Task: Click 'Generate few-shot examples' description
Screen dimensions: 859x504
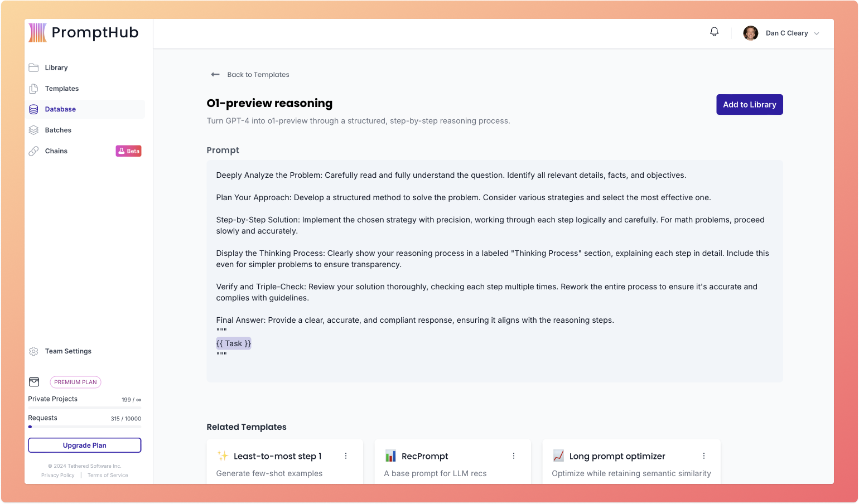Action: point(269,473)
